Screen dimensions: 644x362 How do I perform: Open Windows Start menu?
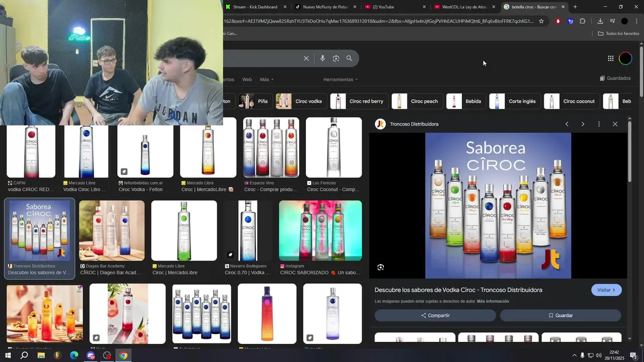pos(8,355)
